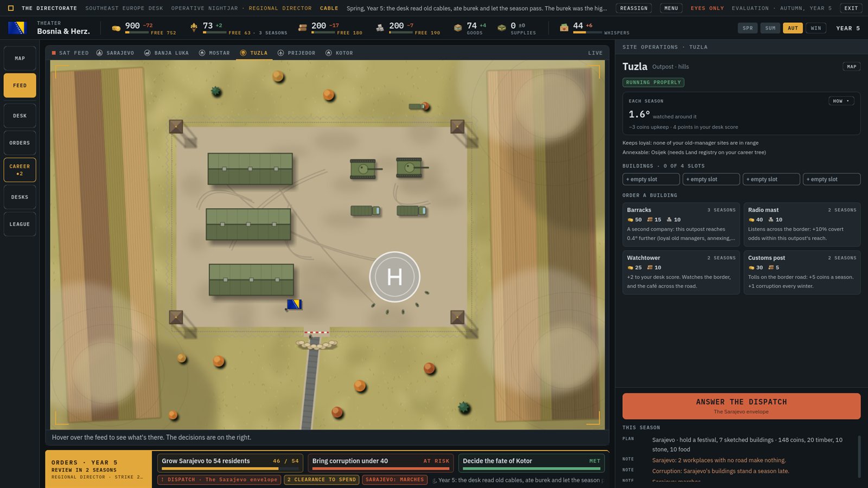Select the SPR season toggle
The width and height of the screenshot is (868, 488).
748,28
